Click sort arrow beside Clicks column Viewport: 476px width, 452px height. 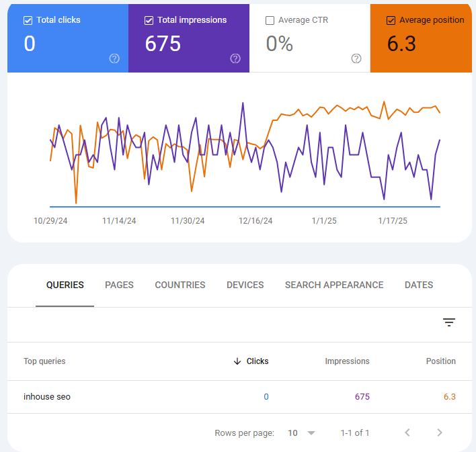(237, 361)
